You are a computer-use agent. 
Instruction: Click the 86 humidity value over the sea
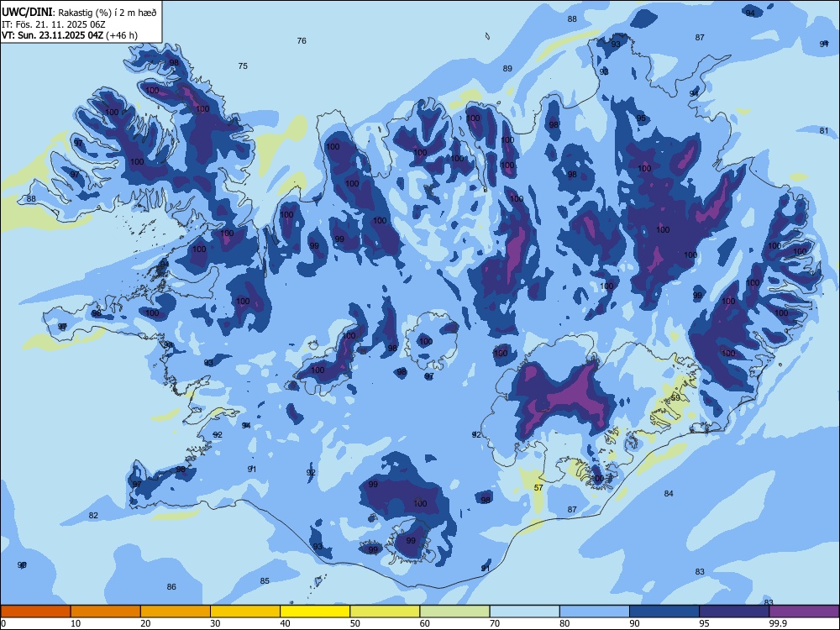point(171,586)
